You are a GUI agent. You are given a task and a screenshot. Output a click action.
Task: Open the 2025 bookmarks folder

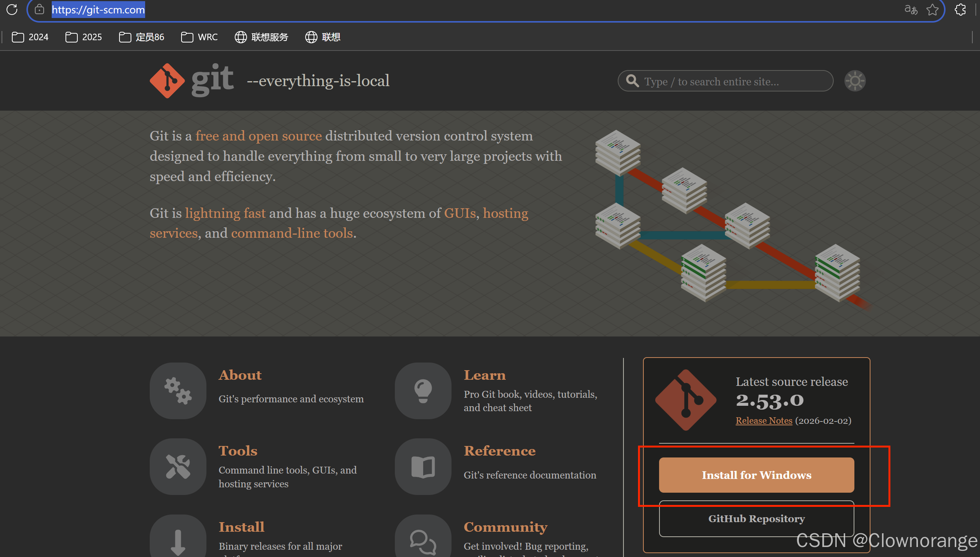pos(83,37)
